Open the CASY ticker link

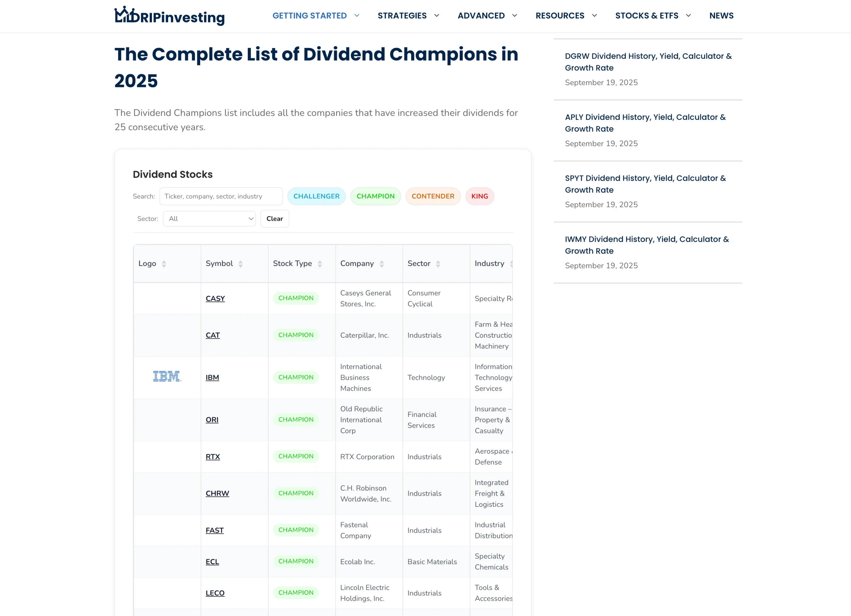click(215, 299)
